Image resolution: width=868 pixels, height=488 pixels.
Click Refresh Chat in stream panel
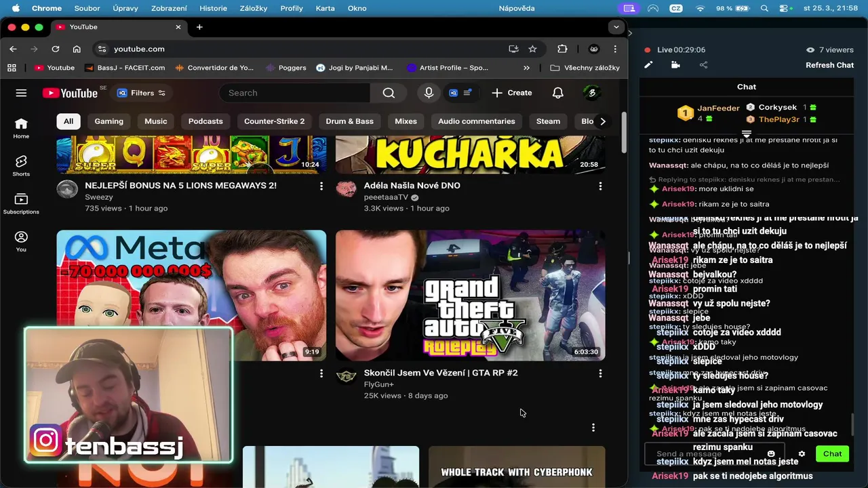(829, 65)
